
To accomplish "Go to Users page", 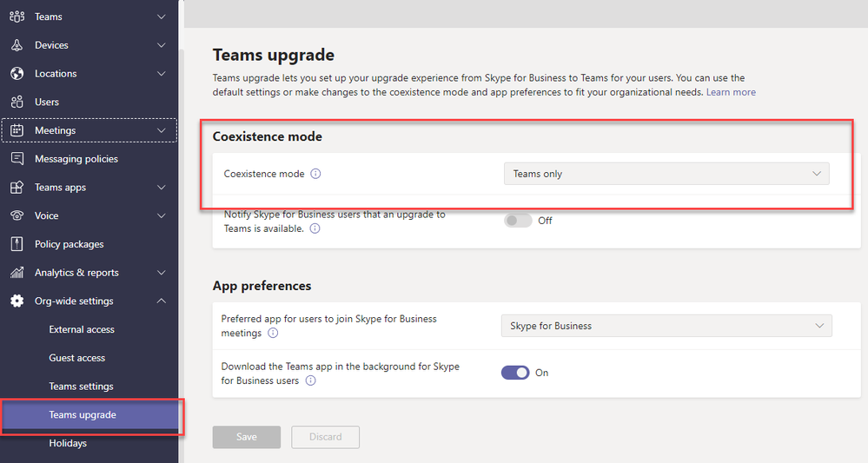I will tap(47, 102).
